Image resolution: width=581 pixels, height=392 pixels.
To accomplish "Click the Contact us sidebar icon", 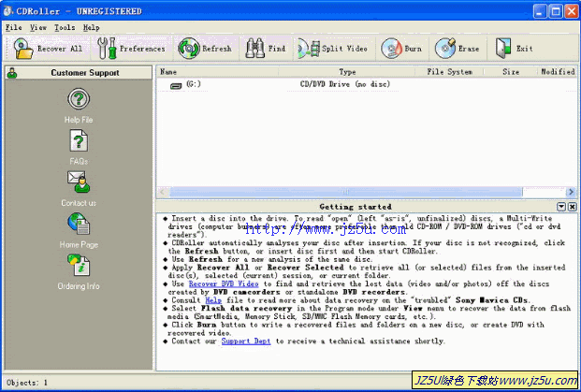I will tap(79, 181).
